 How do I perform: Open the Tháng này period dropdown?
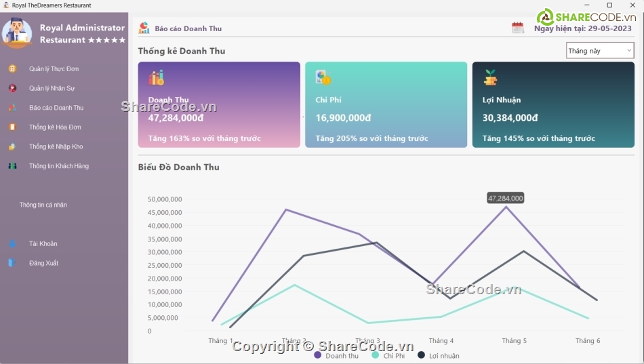pyautogui.click(x=600, y=51)
